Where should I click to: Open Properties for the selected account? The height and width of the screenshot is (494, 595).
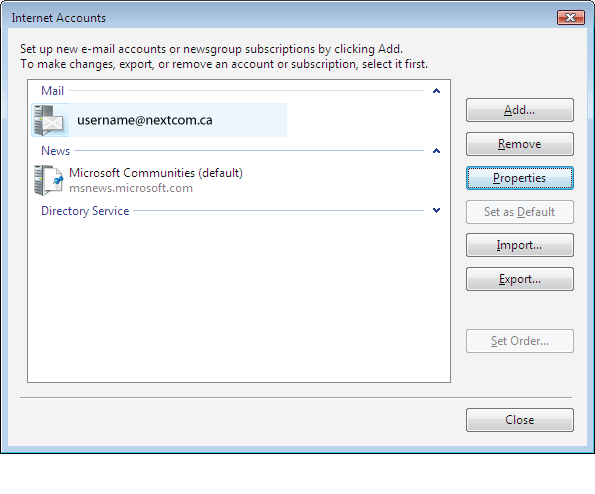tap(519, 178)
